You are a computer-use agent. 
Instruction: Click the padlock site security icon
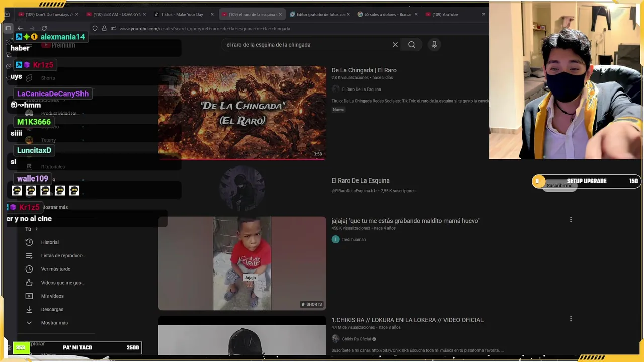[x=104, y=28]
